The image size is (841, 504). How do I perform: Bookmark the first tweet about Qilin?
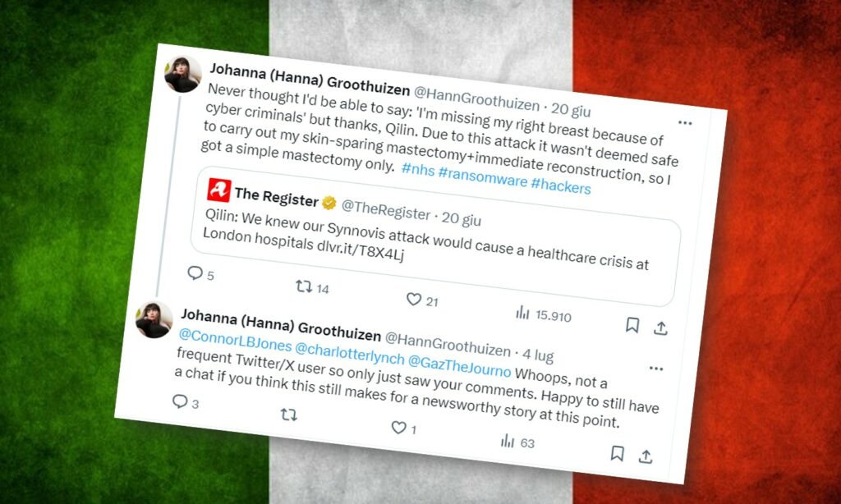click(632, 325)
